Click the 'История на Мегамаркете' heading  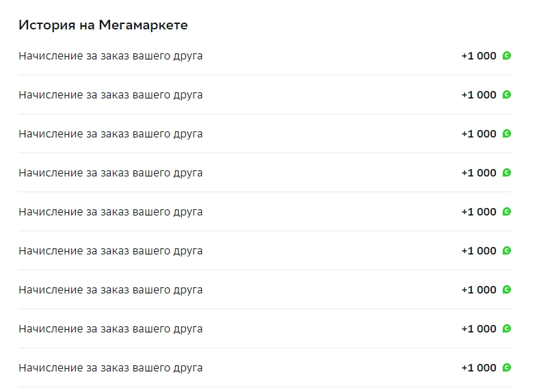click(x=103, y=25)
